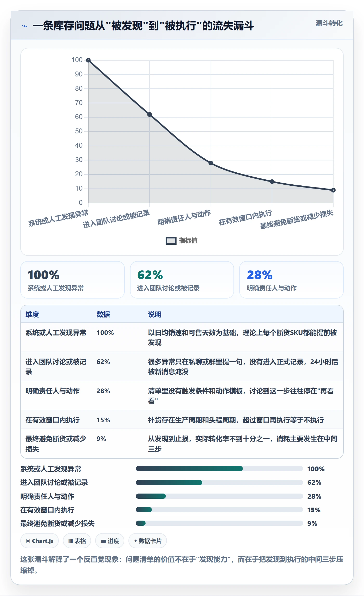Click the 62% value beside progress bars
Image resolution: width=364 pixels, height=596 pixels.
pos(314,483)
